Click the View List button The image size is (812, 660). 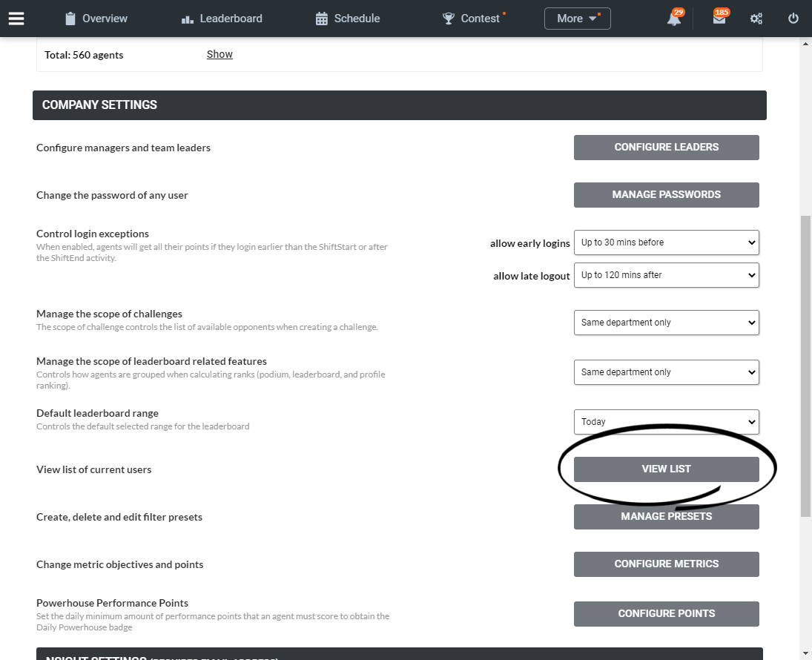(x=667, y=469)
